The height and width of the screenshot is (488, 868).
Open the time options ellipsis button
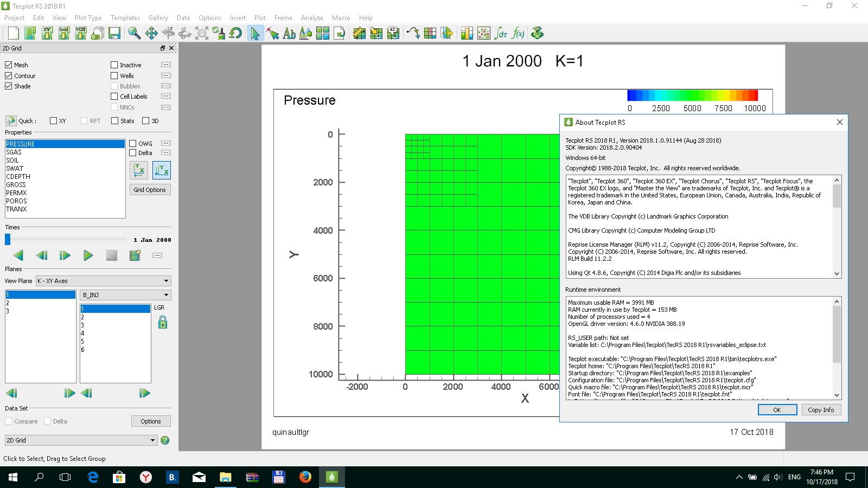pyautogui.click(x=157, y=255)
